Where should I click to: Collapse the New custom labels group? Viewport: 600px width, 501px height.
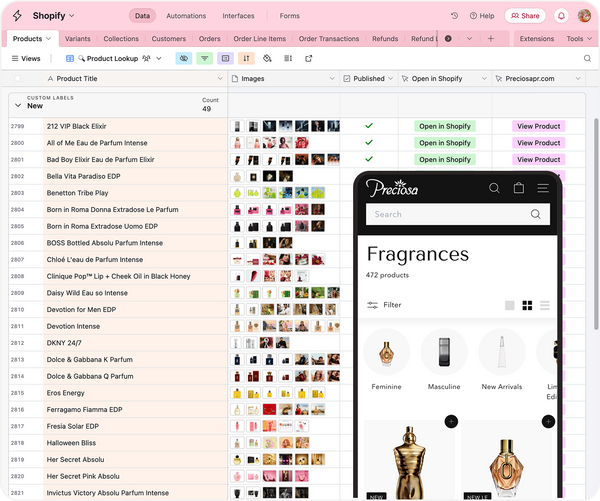[17, 104]
